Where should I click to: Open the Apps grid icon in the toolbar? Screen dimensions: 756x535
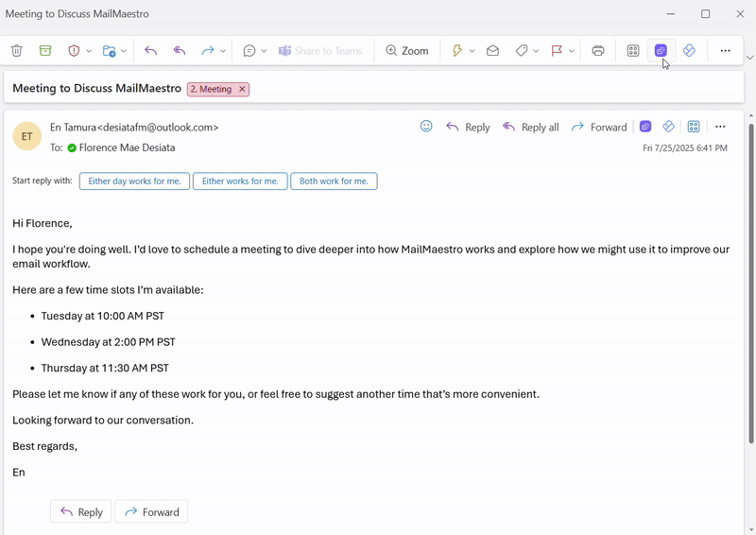pos(633,50)
